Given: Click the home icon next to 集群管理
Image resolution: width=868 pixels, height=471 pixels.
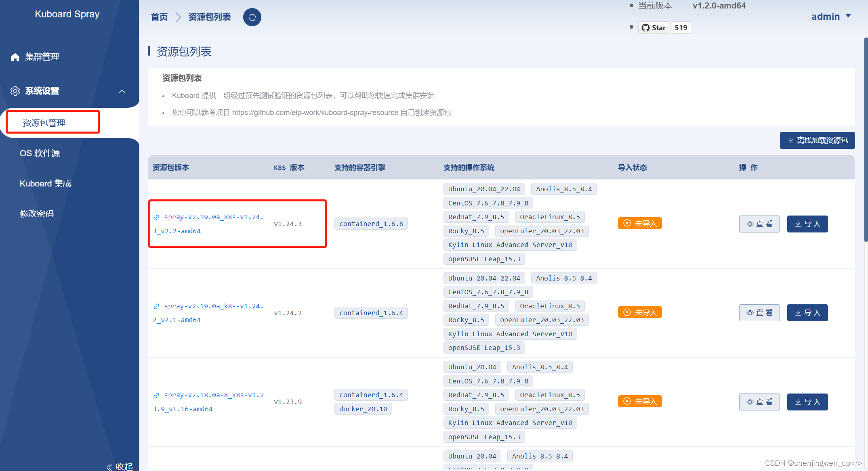Looking at the screenshot, I should 15,57.
